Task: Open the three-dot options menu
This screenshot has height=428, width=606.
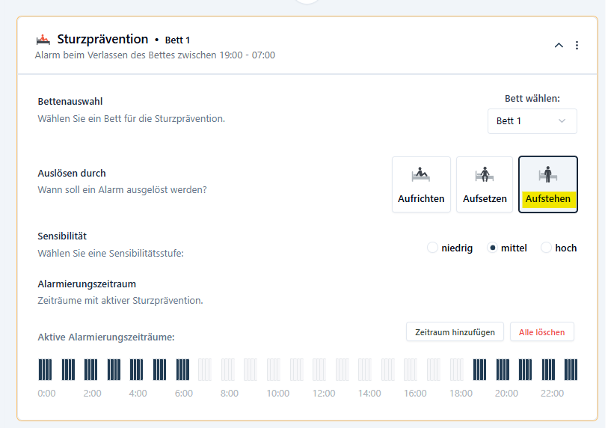Action: pos(577,45)
